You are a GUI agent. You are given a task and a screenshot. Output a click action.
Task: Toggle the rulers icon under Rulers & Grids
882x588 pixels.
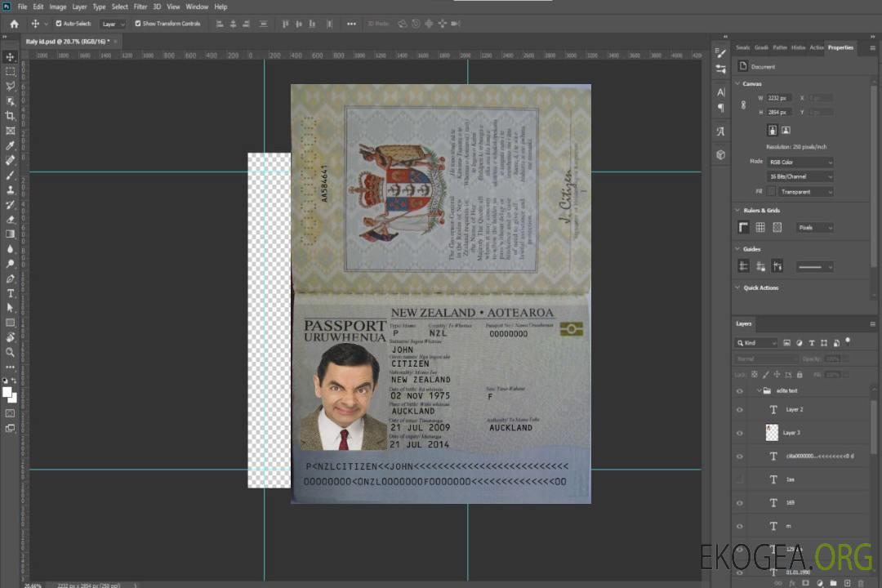click(x=743, y=227)
